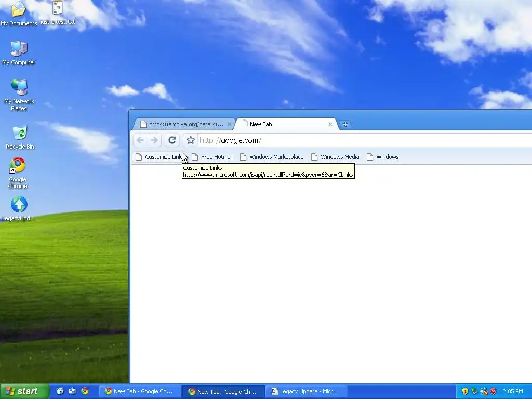Go back using Chrome's back arrow

click(x=140, y=140)
